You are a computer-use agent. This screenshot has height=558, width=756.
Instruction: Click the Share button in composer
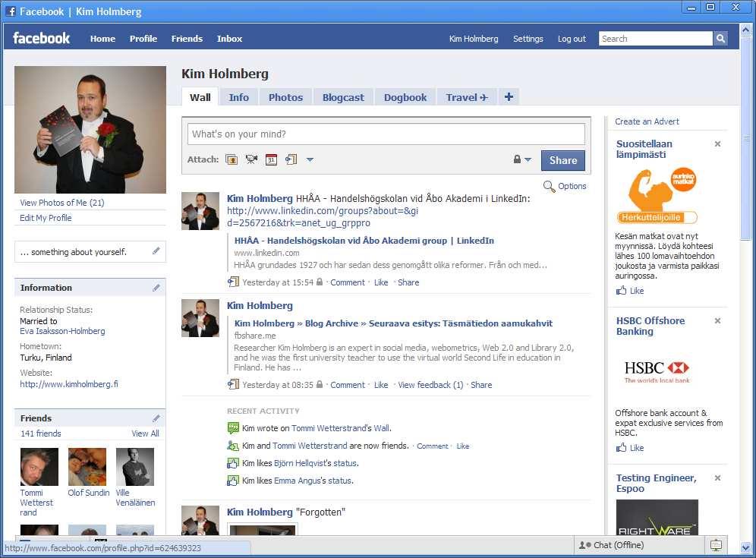click(x=562, y=160)
